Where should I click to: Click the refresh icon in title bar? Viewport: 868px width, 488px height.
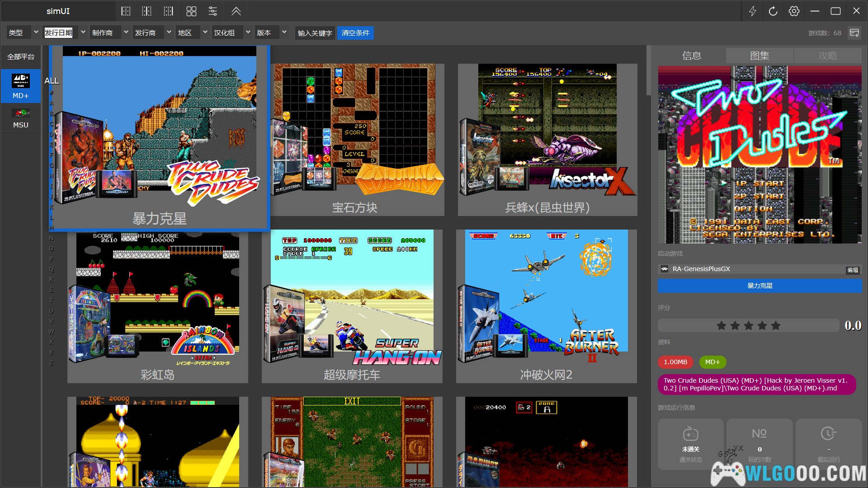pos(773,11)
